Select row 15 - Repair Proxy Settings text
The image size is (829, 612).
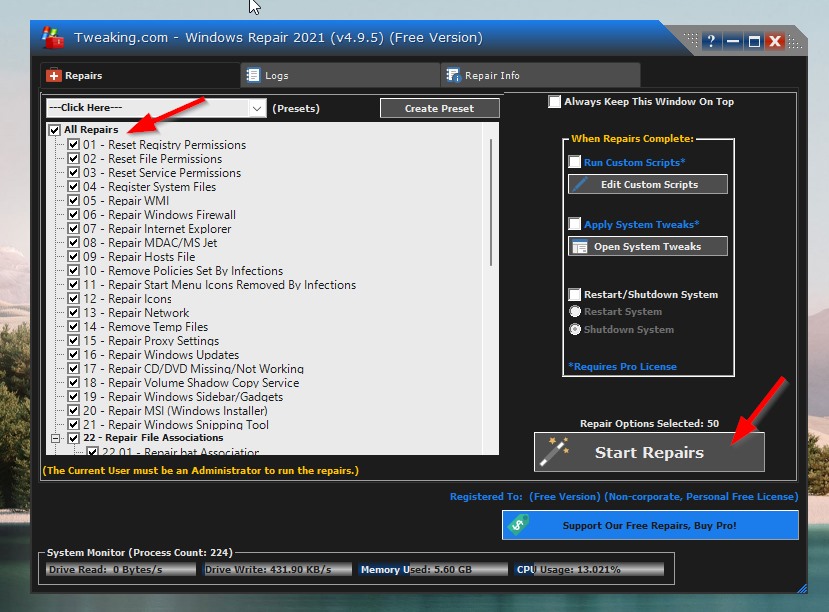[x=151, y=341]
